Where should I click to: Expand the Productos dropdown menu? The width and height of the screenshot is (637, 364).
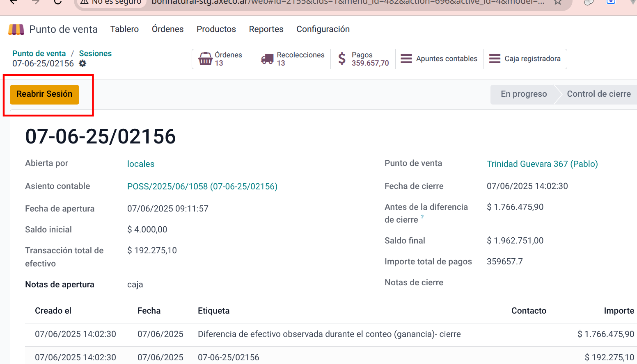216,29
